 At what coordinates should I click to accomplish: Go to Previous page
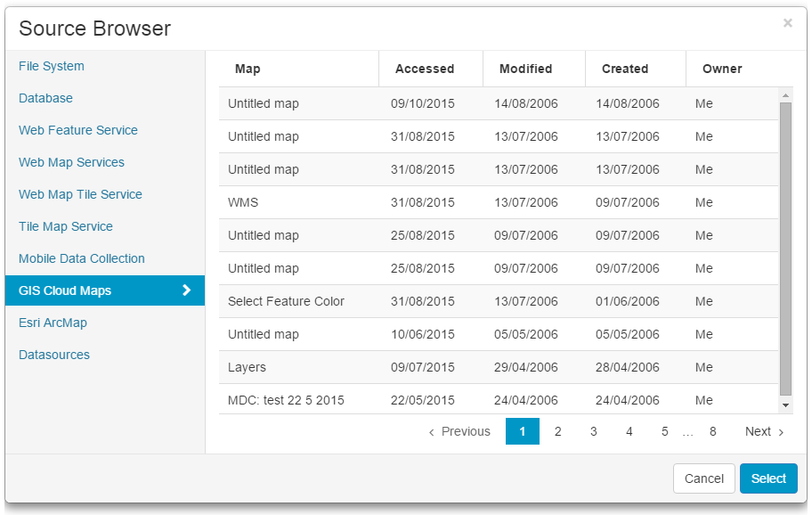(459, 431)
